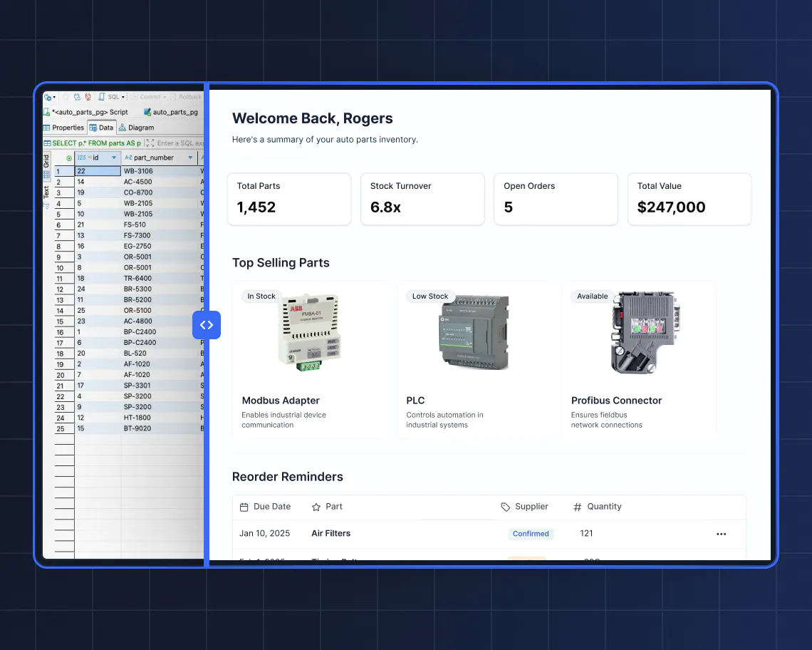Click the reconnect plug icon
This screenshot has height=650, width=812.
click(77, 97)
